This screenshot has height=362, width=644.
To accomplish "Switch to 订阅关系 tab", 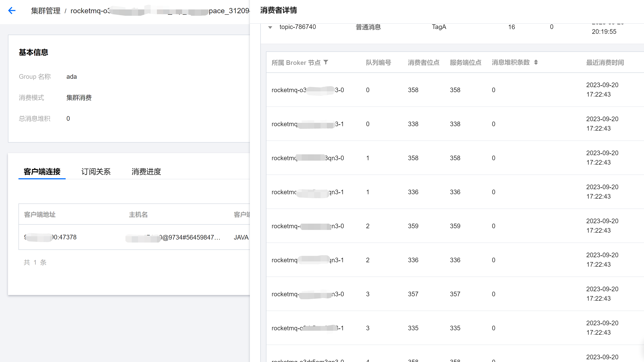I will 96,172.
